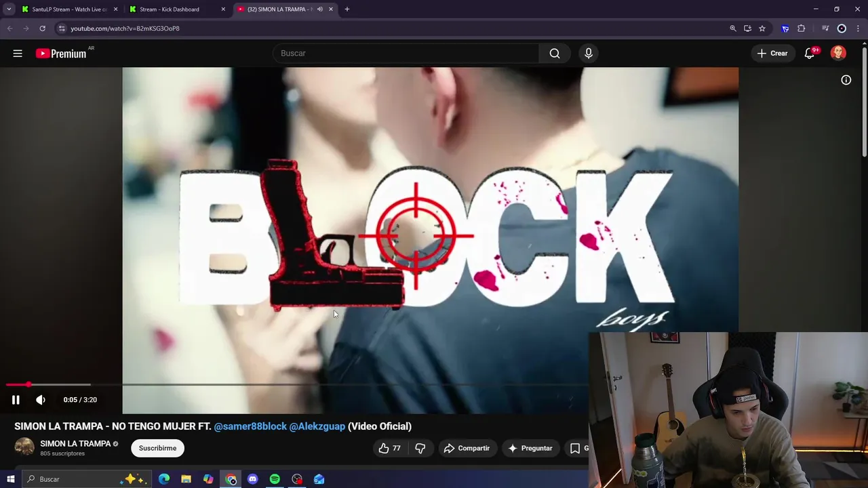Open File Explorer from the taskbar

coord(186,479)
